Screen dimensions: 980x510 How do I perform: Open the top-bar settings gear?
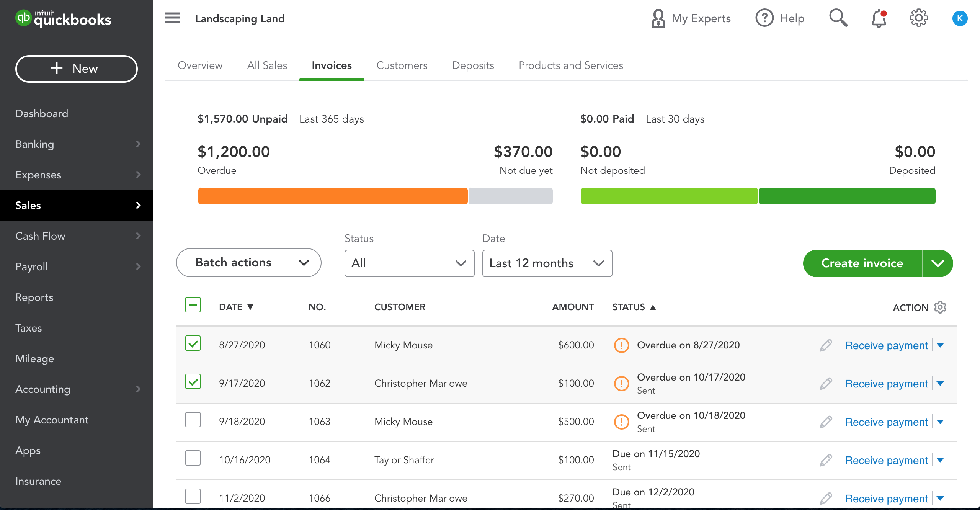click(x=918, y=18)
